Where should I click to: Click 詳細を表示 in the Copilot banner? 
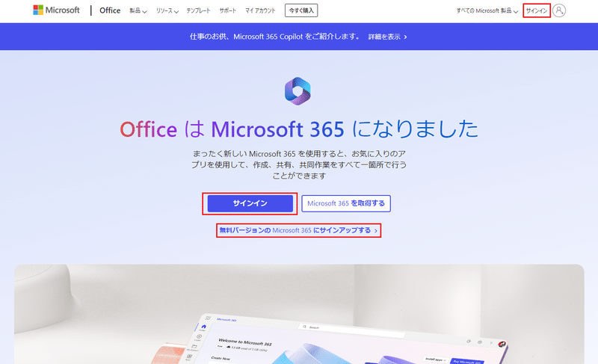(x=387, y=37)
